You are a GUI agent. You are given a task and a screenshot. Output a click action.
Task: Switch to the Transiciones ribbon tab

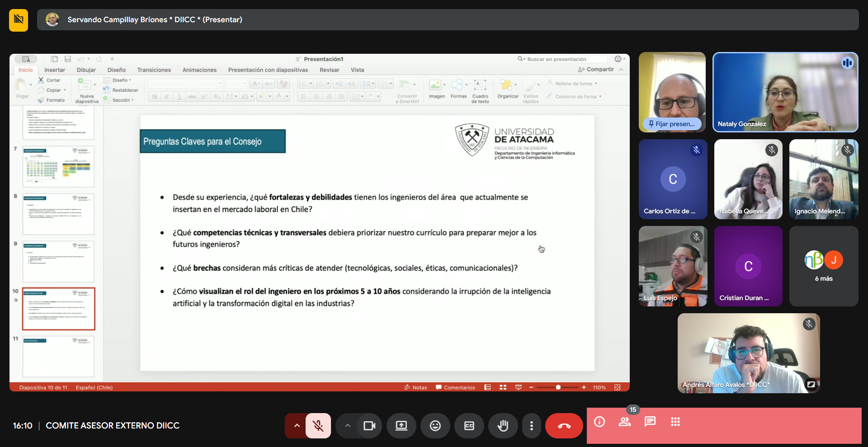(154, 70)
